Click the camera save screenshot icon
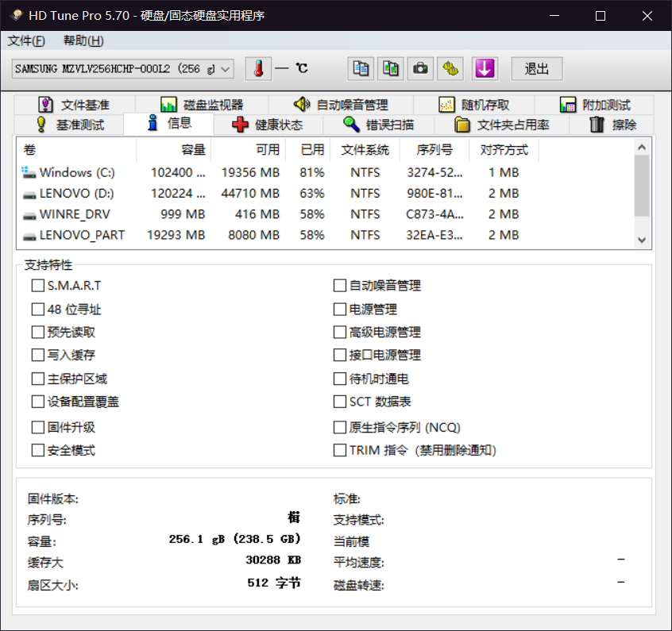The width and height of the screenshot is (672, 631). pos(420,68)
